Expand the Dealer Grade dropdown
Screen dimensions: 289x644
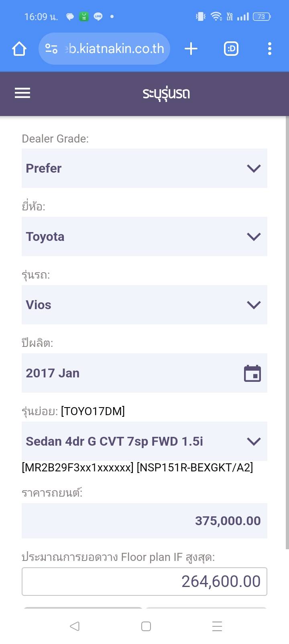pyautogui.click(x=144, y=168)
